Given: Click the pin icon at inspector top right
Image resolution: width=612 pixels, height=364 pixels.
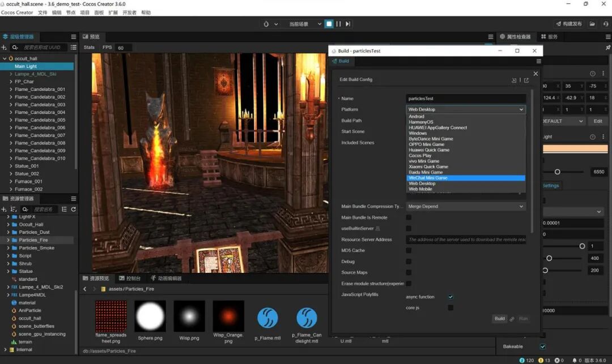Looking at the screenshot, I should (607, 48).
